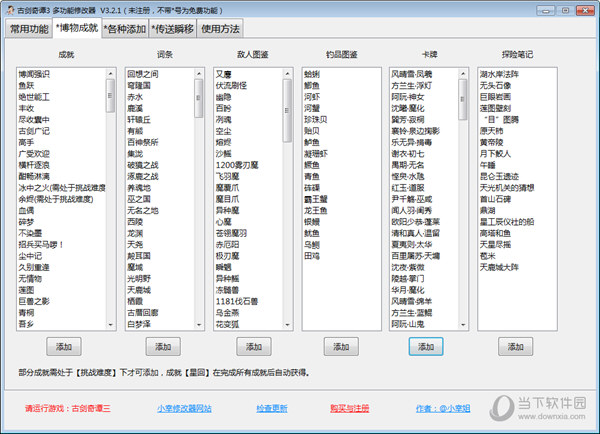The width and height of the screenshot is (600, 434).
Task: Click 添加 button under the 卡牌 list
Action: coord(426,347)
